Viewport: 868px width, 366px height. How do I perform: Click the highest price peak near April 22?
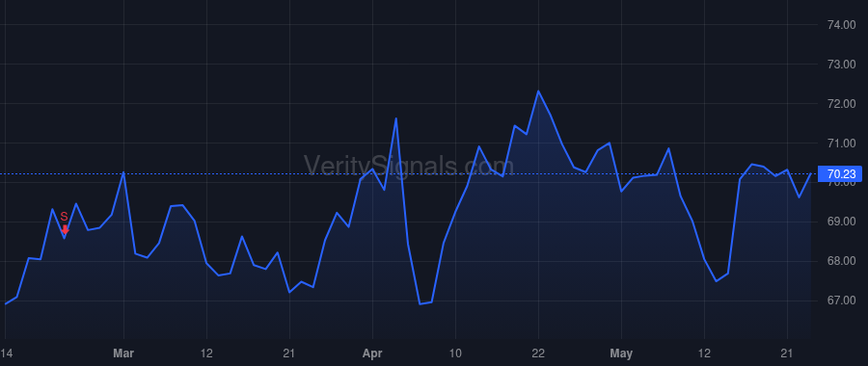tap(538, 91)
